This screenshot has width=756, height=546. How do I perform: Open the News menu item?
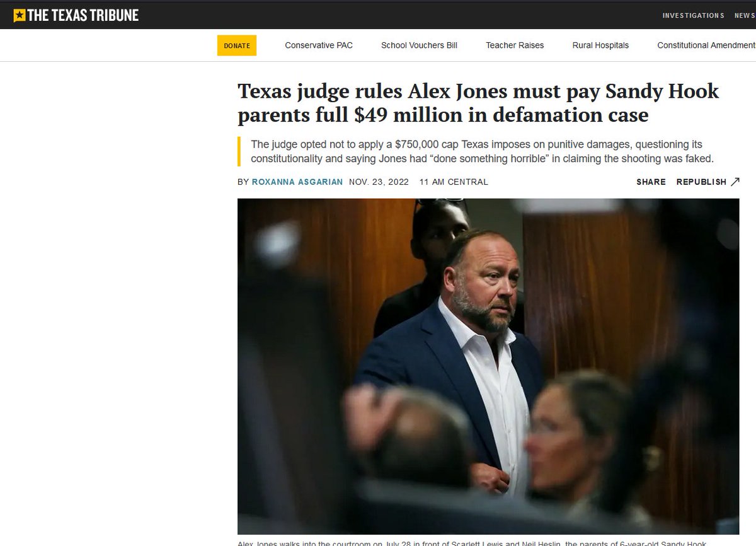745,16
